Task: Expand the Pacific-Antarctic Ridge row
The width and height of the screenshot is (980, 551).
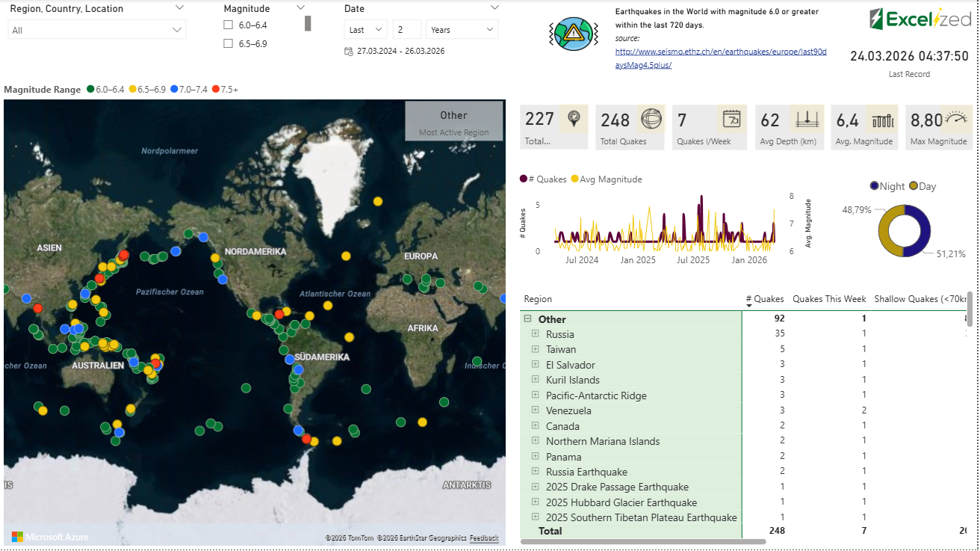Action: point(535,395)
